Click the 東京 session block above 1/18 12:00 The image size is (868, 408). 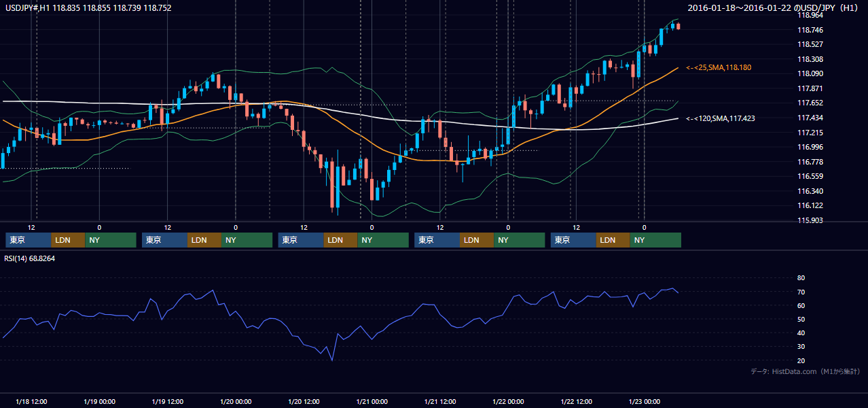pos(28,240)
